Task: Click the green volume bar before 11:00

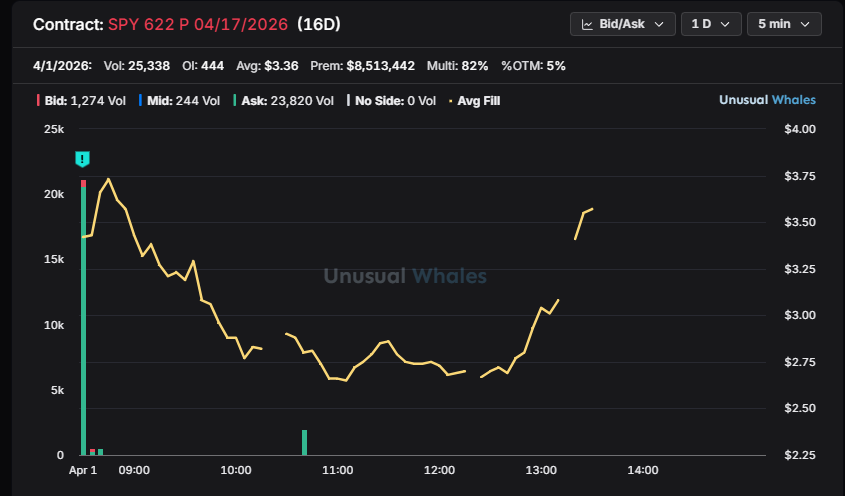Action: (304, 443)
